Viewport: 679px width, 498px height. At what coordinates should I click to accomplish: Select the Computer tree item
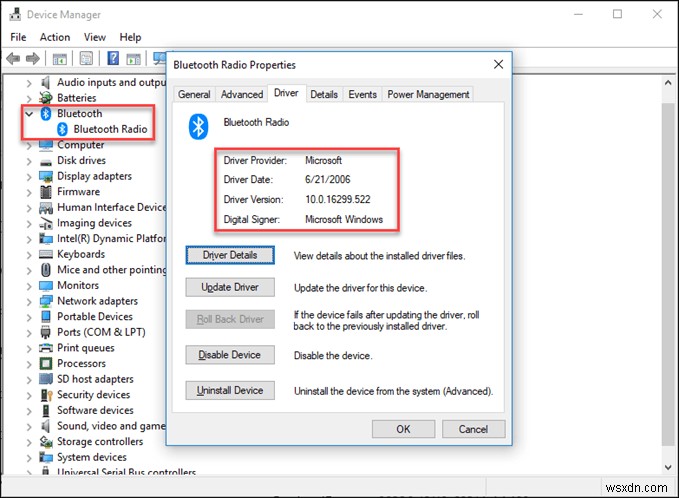click(81, 145)
